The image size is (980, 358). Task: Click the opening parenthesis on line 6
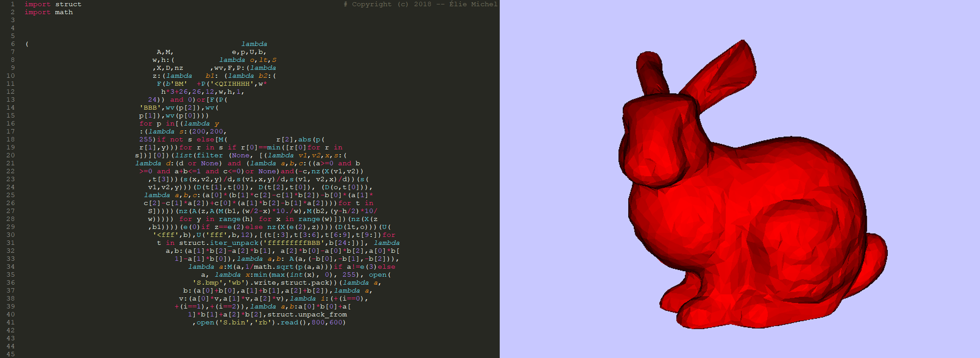(27, 44)
